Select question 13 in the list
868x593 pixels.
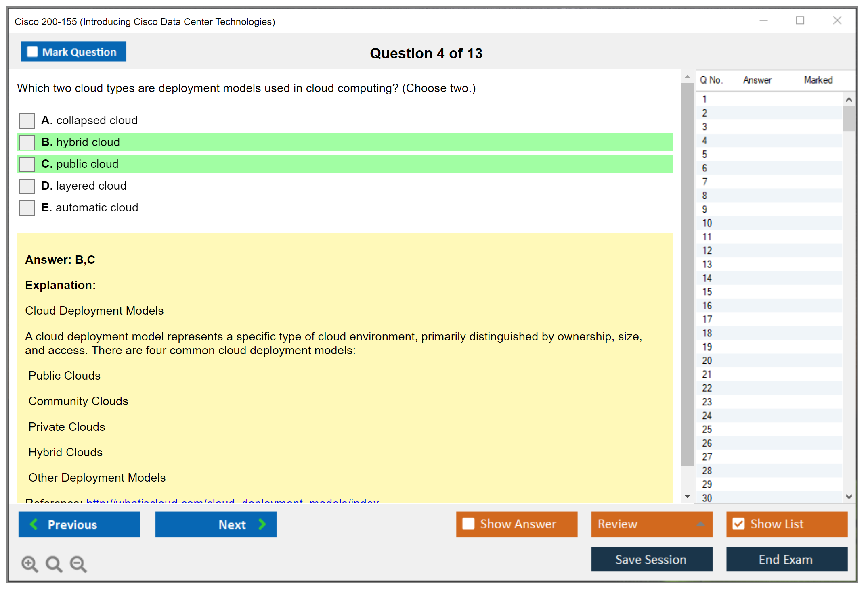707,264
